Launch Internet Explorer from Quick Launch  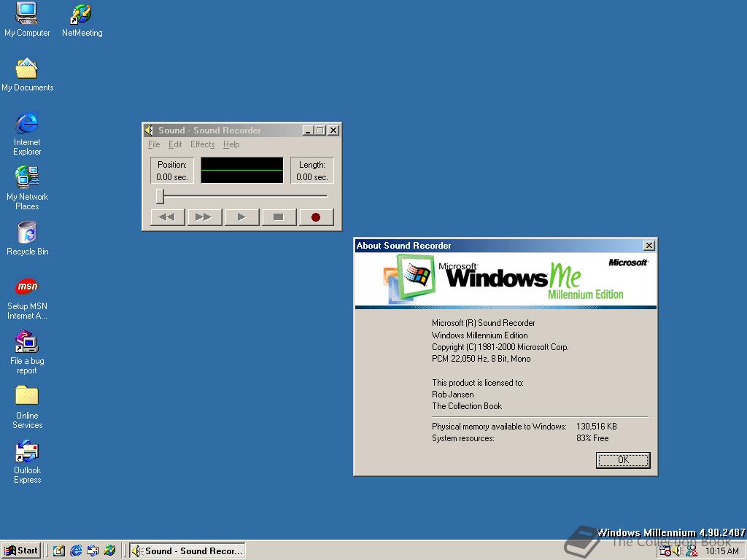[76, 551]
